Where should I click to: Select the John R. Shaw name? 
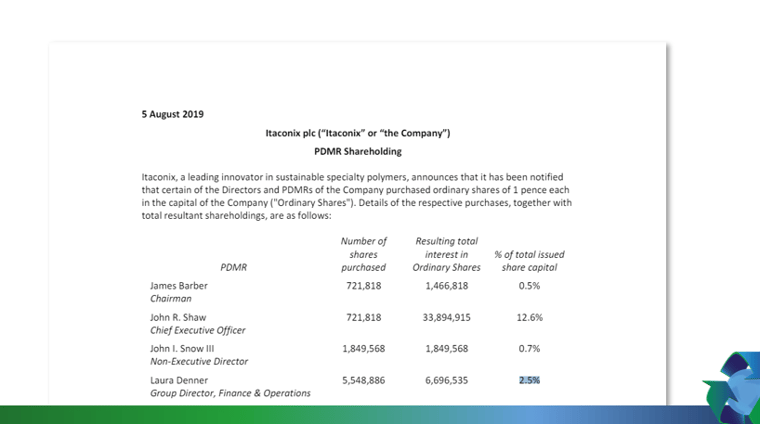(176, 317)
